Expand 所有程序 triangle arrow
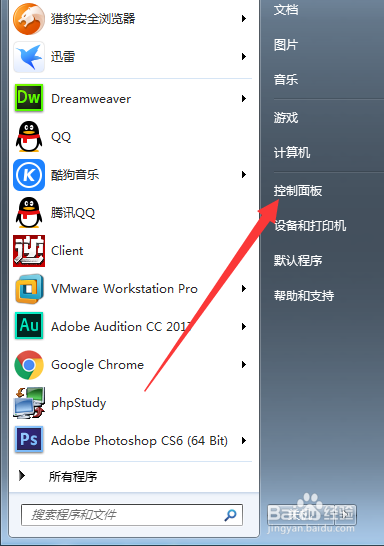384x546 pixels. tap(22, 476)
